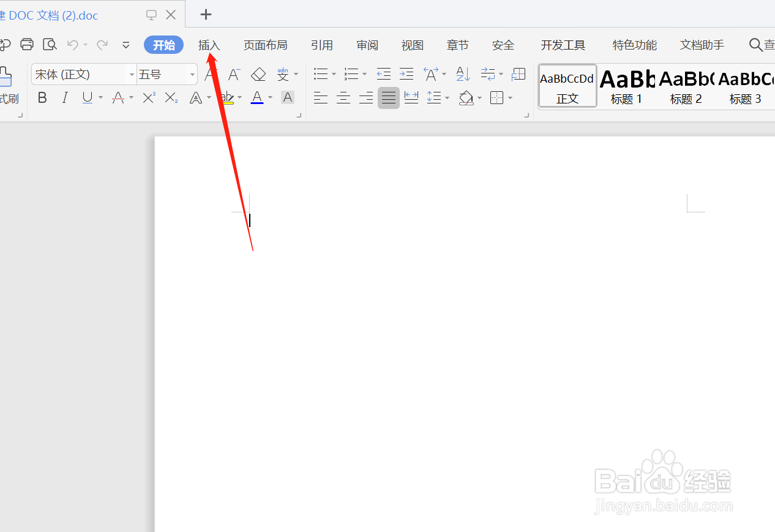Toggle Underline formatting
Image resolution: width=775 pixels, height=532 pixels.
[x=88, y=97]
